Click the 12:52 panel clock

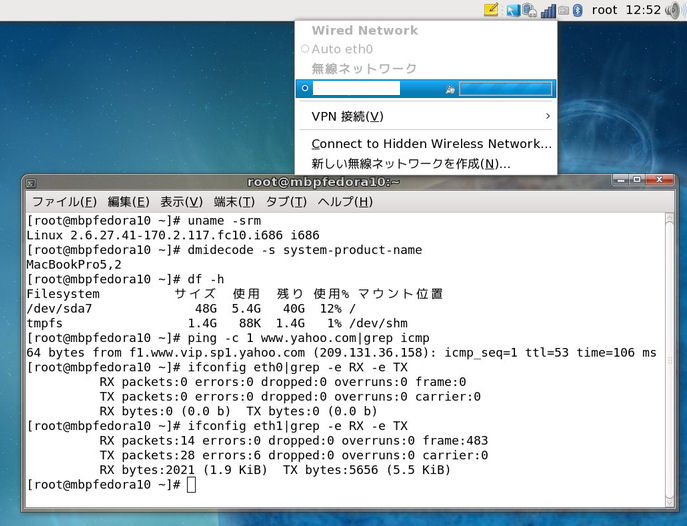[643, 10]
